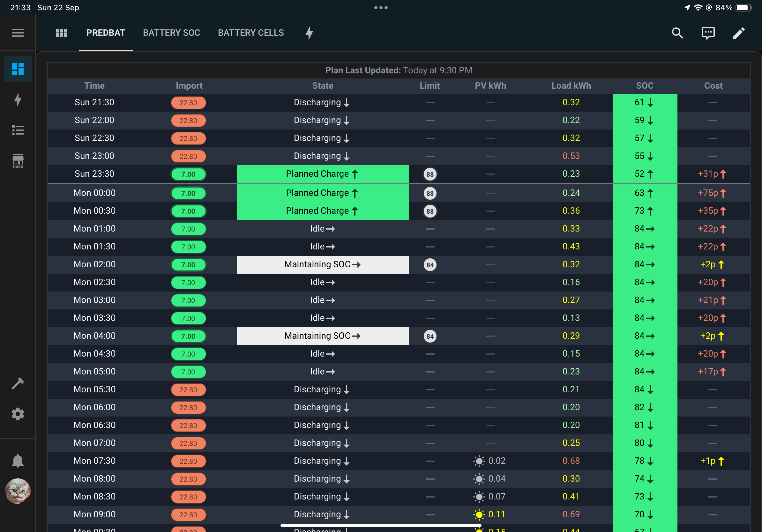Select the lightning bolt tab

click(x=309, y=33)
